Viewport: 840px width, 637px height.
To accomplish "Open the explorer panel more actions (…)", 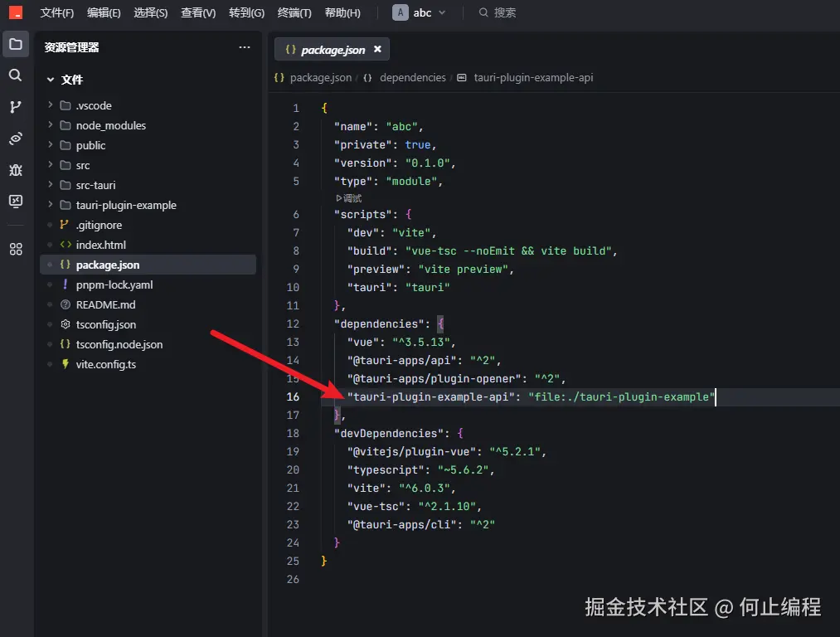I will [245, 47].
